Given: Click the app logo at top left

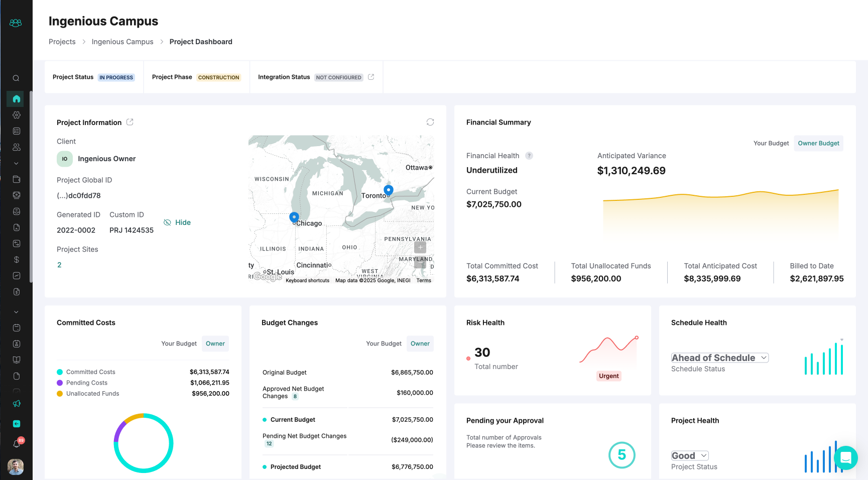Looking at the screenshot, I should coord(16,23).
